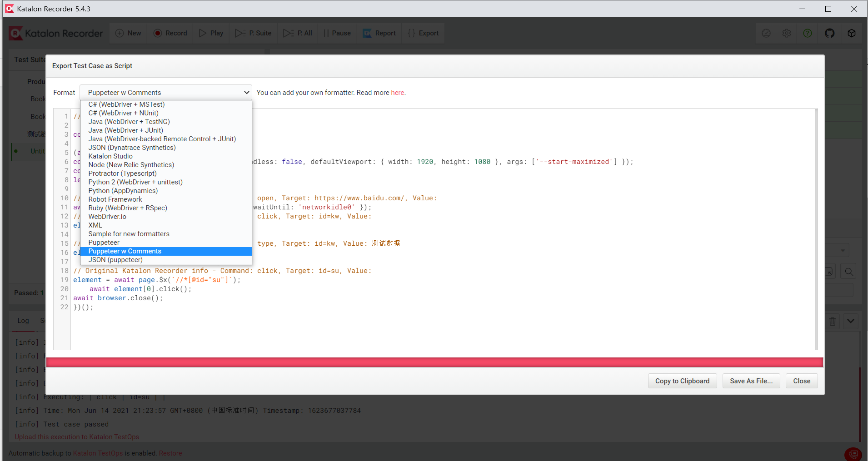
Task: Click 'await browser.close();' code line
Action: [118, 298]
